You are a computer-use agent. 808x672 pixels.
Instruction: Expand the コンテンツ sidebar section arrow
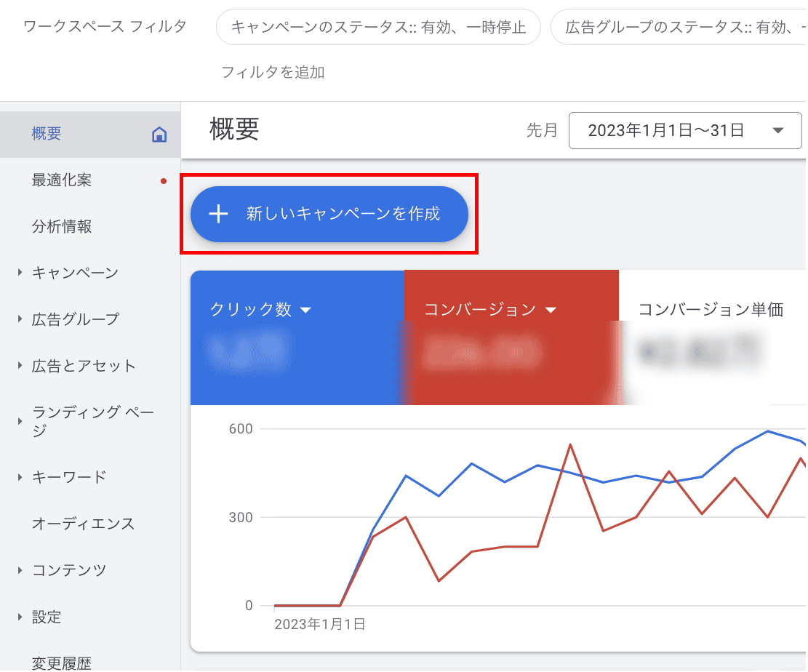20,570
